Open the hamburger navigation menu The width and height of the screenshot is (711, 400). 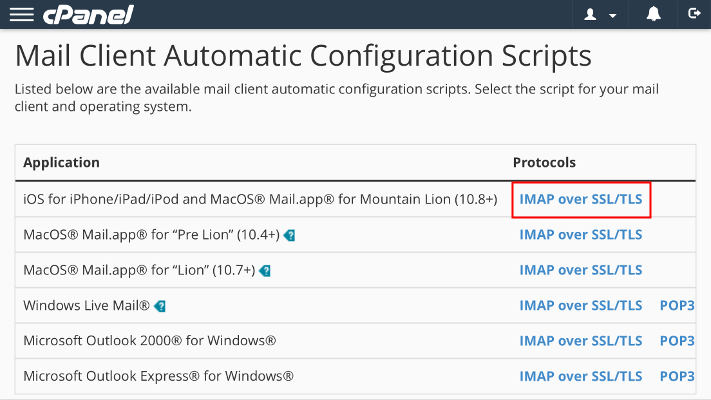[x=21, y=14]
